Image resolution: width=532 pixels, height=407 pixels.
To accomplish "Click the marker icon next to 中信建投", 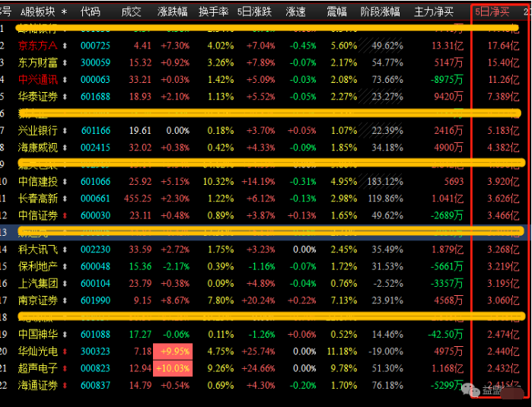I will pos(63,181).
